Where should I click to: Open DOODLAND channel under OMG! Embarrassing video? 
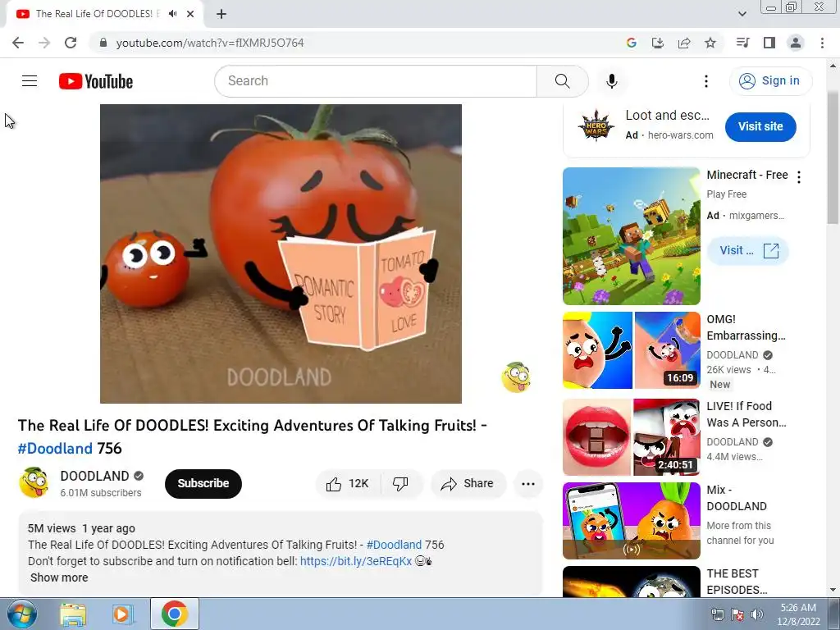coord(733,355)
